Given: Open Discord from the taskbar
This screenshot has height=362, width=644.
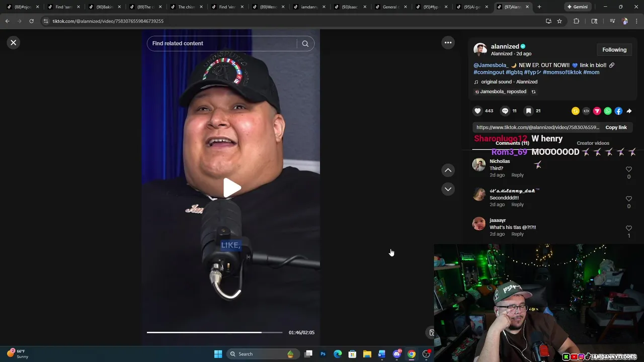Looking at the screenshot, I should tap(396, 354).
